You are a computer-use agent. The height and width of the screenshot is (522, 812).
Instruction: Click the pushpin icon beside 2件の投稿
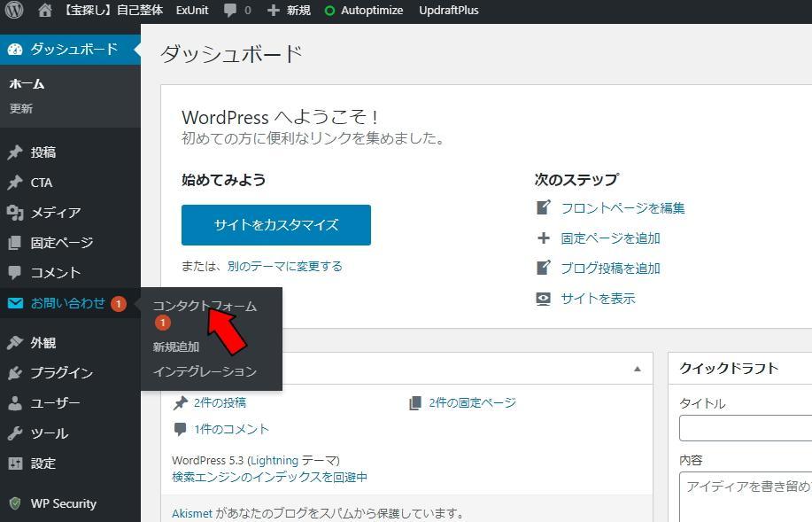[x=181, y=402]
